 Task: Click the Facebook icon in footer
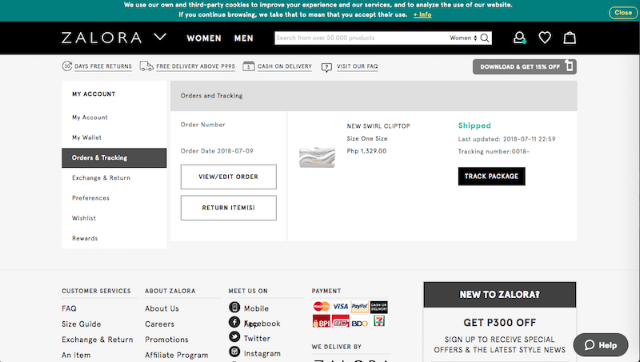234,322
